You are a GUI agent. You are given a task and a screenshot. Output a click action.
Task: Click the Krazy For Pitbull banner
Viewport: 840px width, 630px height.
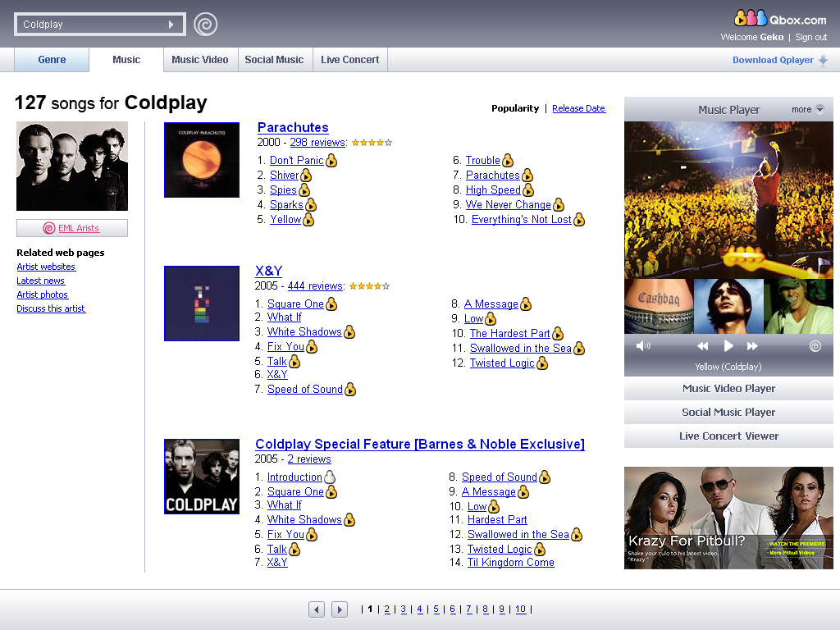tap(728, 518)
